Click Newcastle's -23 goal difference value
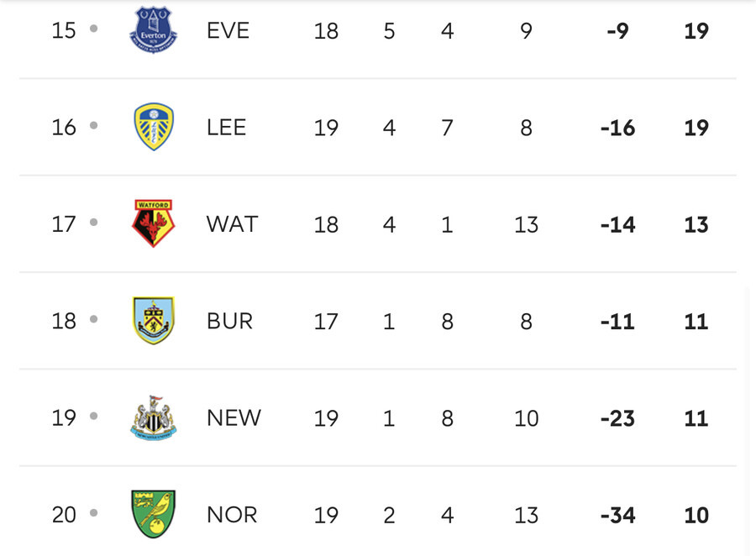 [x=617, y=418]
